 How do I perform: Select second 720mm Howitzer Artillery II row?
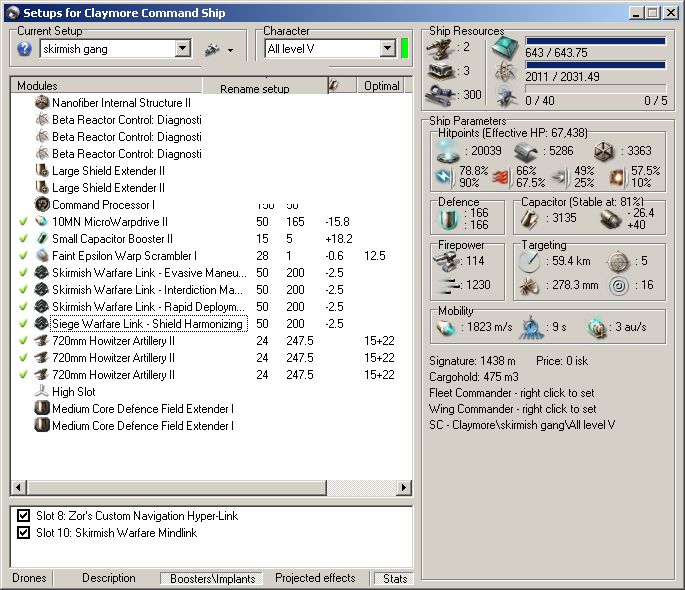point(114,358)
